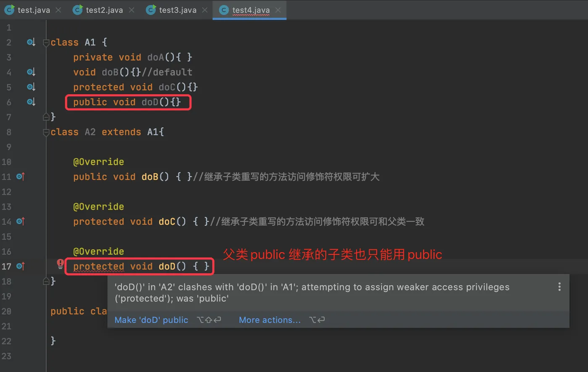The width and height of the screenshot is (588, 372).
Task: Close the test4.java tab
Action: tap(278, 10)
